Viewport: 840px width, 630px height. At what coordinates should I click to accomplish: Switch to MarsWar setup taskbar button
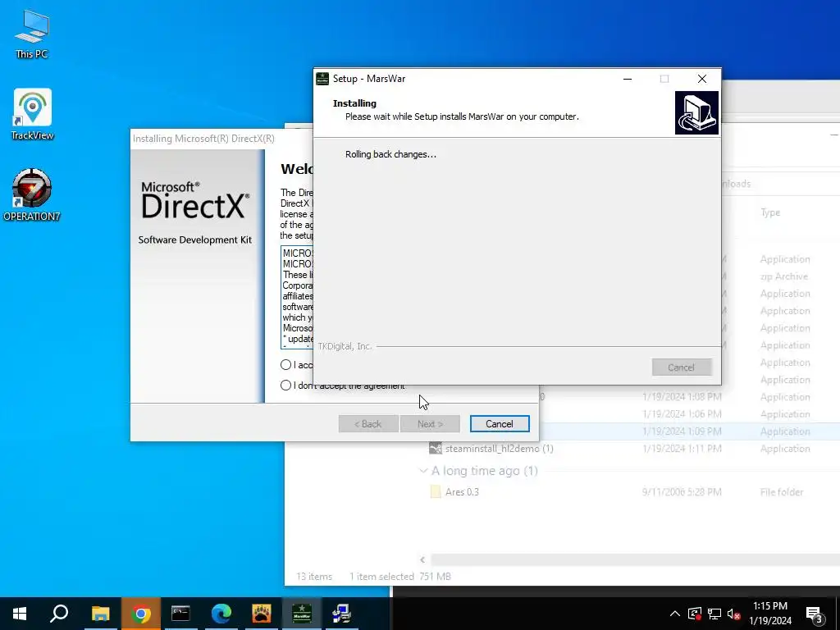302,614
